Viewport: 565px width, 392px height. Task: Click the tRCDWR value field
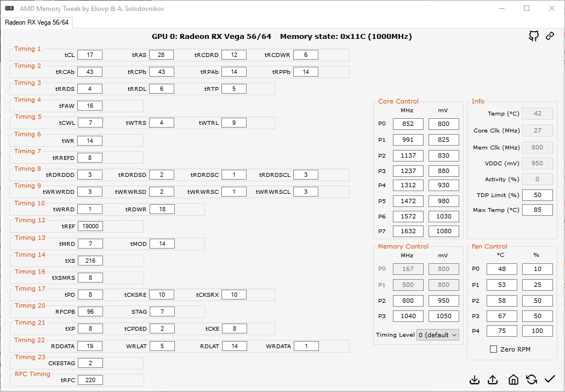(306, 55)
